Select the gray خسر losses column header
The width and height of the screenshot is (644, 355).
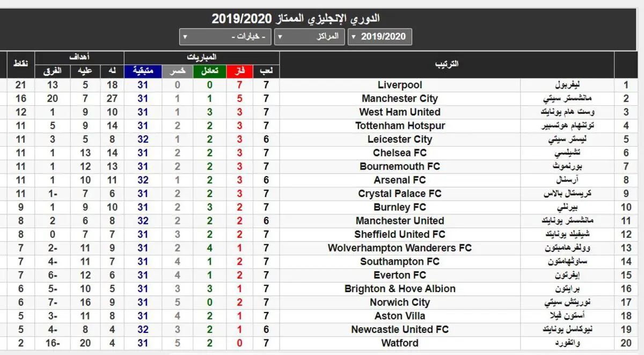(x=177, y=71)
